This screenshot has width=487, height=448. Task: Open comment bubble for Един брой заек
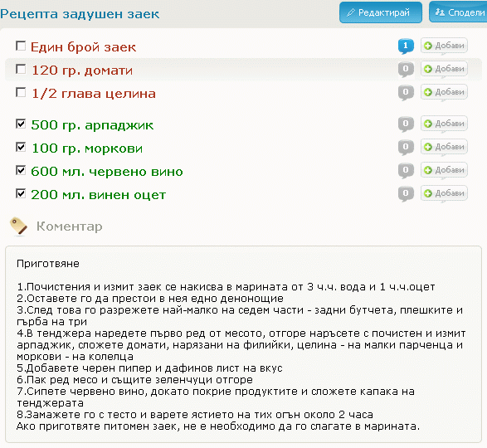point(406,46)
